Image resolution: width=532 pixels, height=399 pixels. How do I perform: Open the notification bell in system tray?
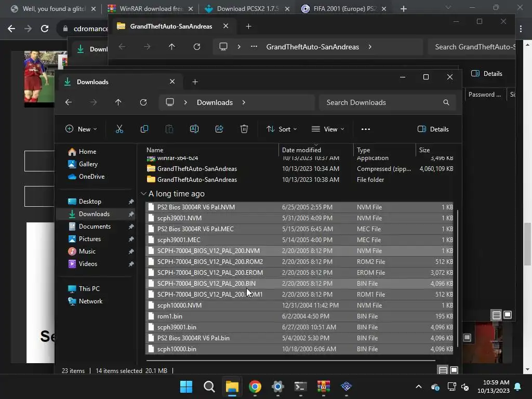click(x=518, y=387)
